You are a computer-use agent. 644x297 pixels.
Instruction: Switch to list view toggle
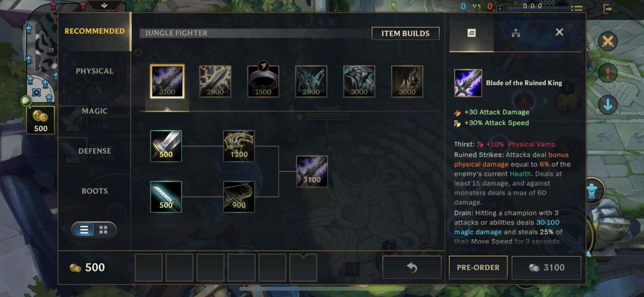pos(85,230)
